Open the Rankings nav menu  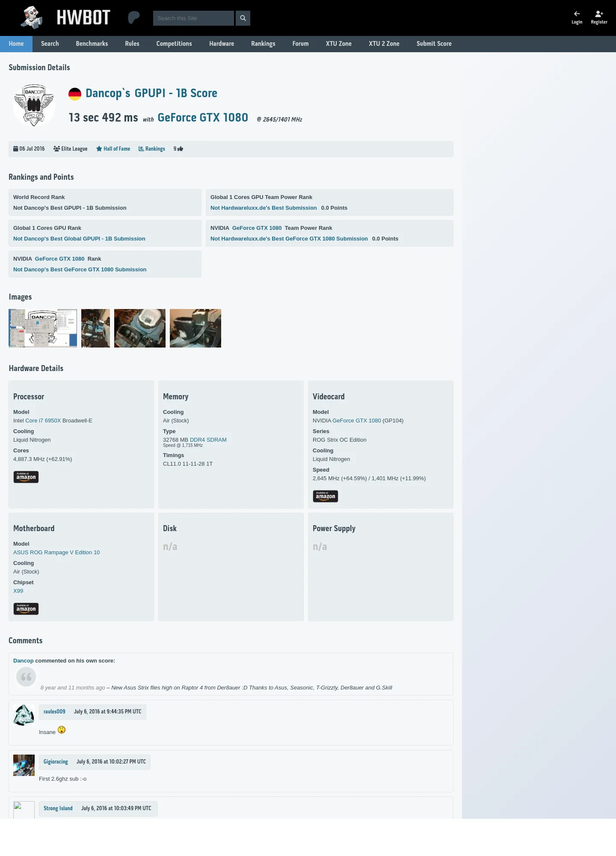pyautogui.click(x=263, y=44)
